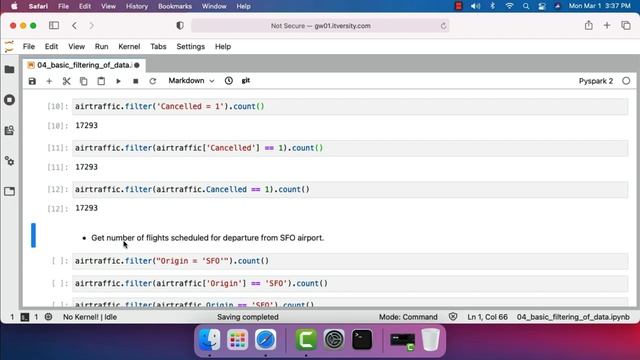Open Terminal from the Dock

point(362,340)
